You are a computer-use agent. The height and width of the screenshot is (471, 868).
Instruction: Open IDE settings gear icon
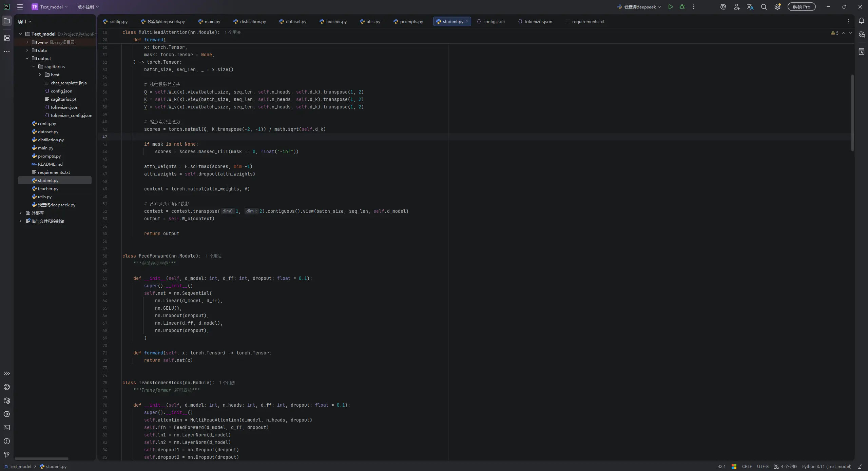click(x=777, y=7)
